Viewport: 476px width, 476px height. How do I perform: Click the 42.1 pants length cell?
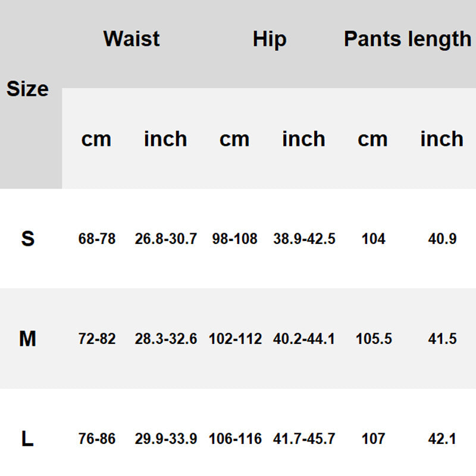pyautogui.click(x=442, y=439)
